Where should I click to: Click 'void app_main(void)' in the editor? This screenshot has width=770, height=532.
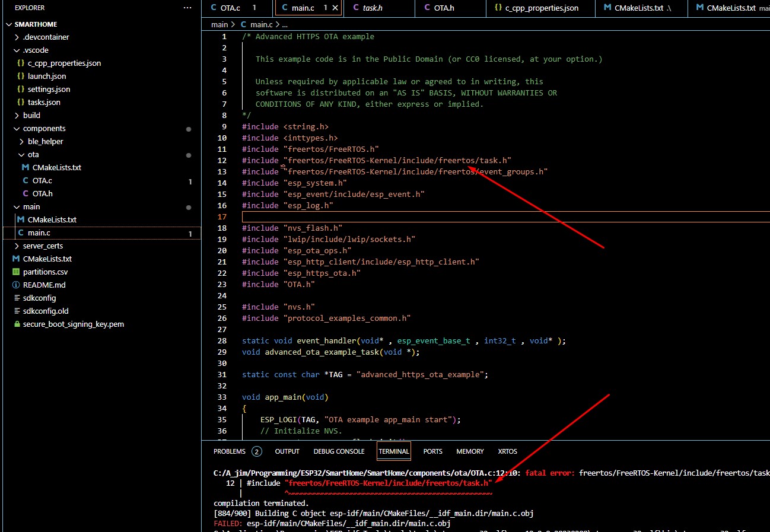(x=285, y=397)
